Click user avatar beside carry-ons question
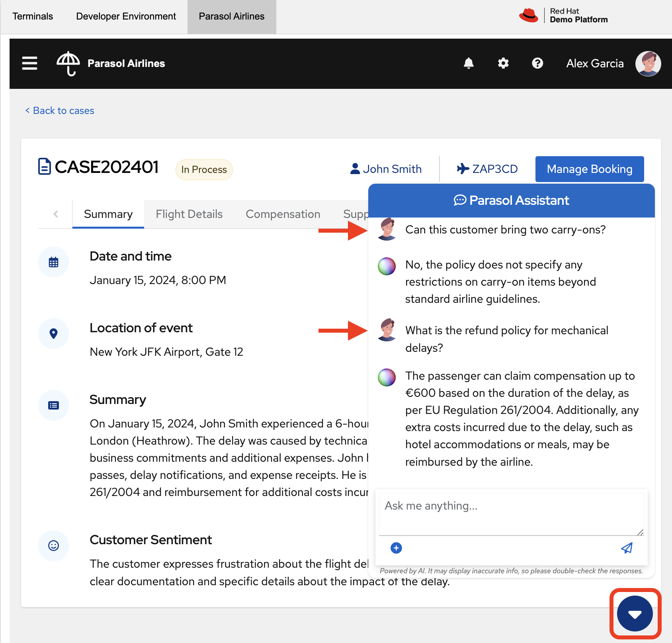672x643 pixels. tap(387, 229)
